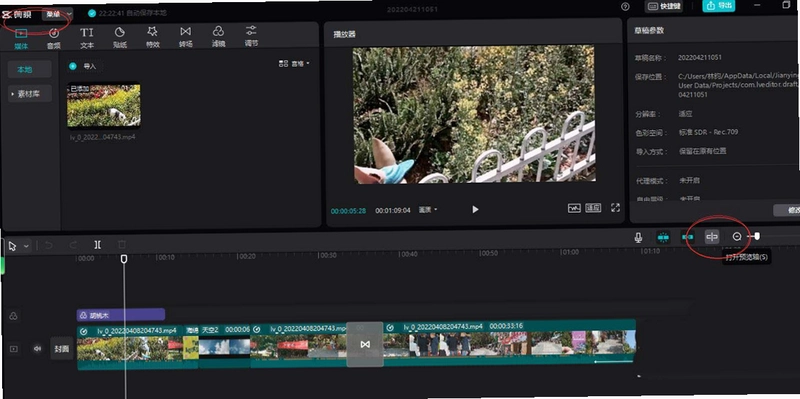Viewport: 800px width, 399px height.
Task: Open the selection tool mode dropdown arrow
Action: tap(26, 246)
